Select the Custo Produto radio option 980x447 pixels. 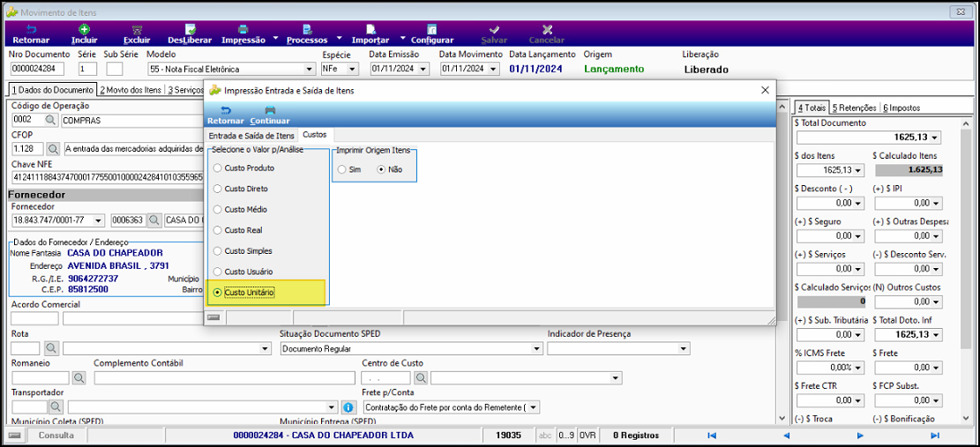(218, 168)
